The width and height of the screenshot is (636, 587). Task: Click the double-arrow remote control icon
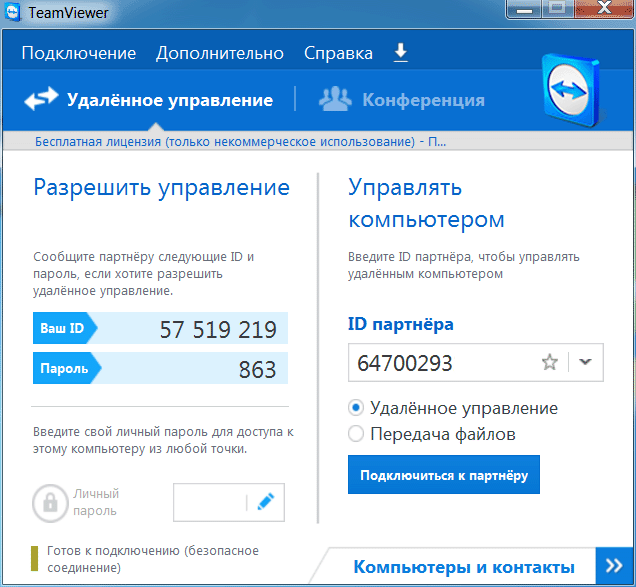41,99
